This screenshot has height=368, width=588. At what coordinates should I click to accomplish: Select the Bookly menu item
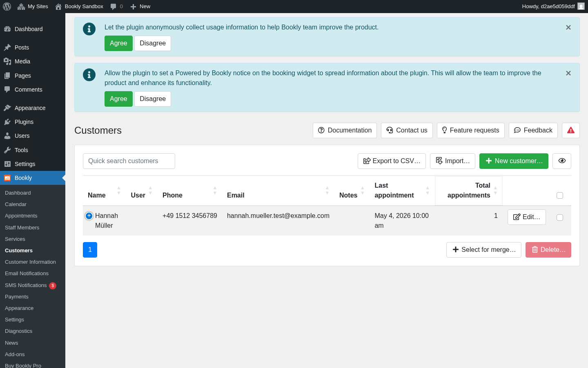pos(33,178)
